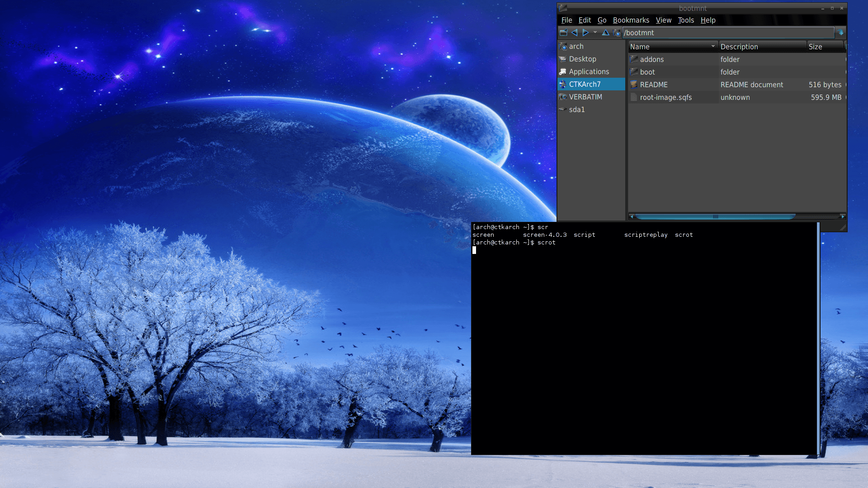The height and width of the screenshot is (488, 868).
Task: Open the Tools menu
Action: [685, 20]
